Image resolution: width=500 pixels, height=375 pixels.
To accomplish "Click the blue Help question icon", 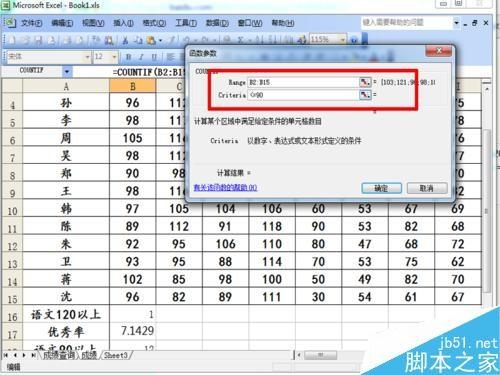I will [x=354, y=40].
